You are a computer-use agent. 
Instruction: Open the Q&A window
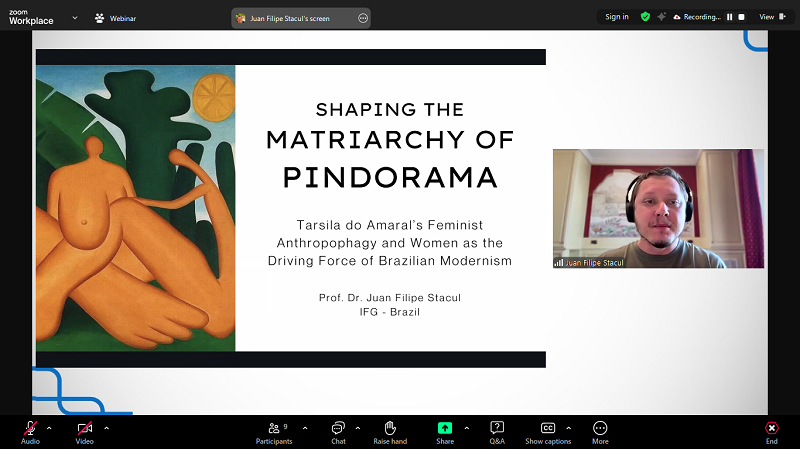497,428
